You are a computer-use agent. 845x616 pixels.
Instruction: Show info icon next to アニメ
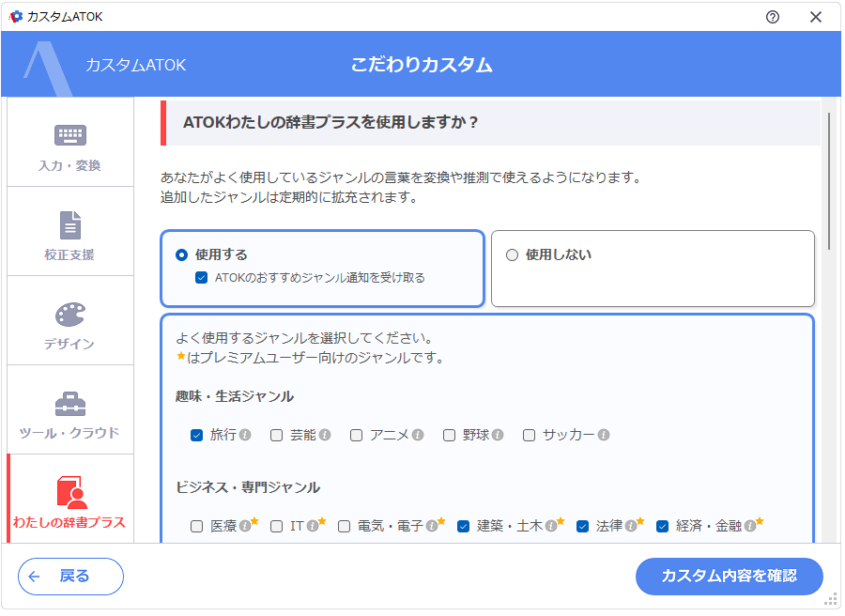[x=418, y=435]
